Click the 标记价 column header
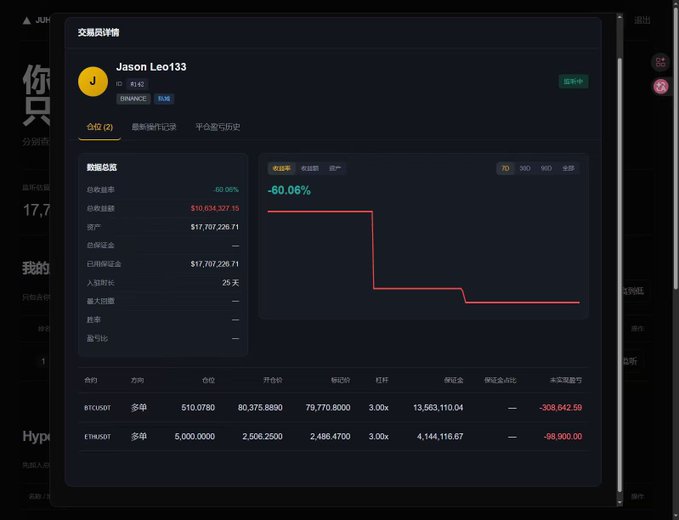This screenshot has width=679, height=520. (x=340, y=380)
